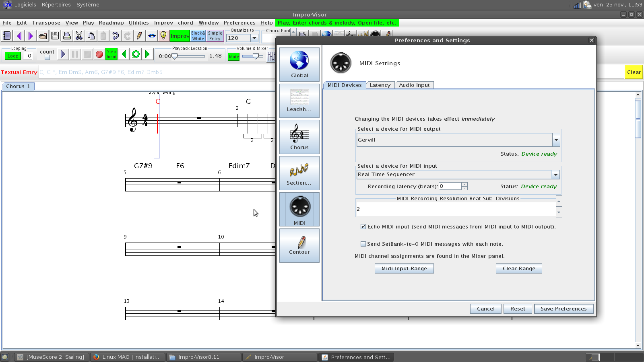644x362 pixels.
Task: Click the blue oval double-arrow toolbar icon
Action: click(x=152, y=36)
